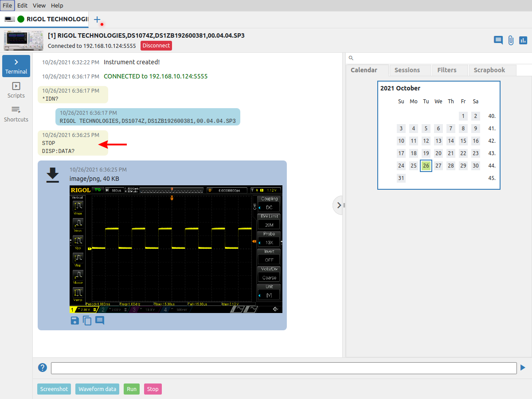This screenshot has width=532, height=399.
Task: Click the 'DISP:DATA?' command line
Action: (x=59, y=151)
